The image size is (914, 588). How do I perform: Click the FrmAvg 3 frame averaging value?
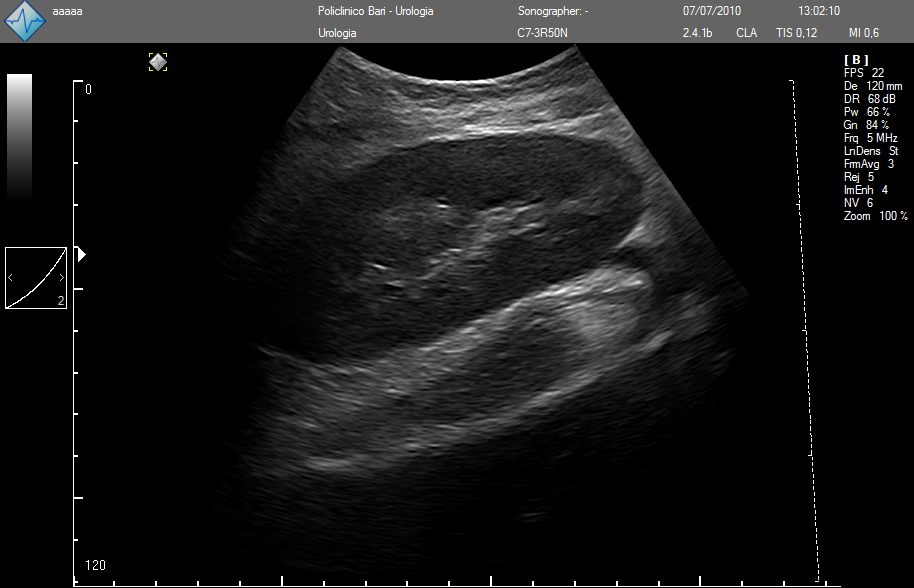pos(869,164)
